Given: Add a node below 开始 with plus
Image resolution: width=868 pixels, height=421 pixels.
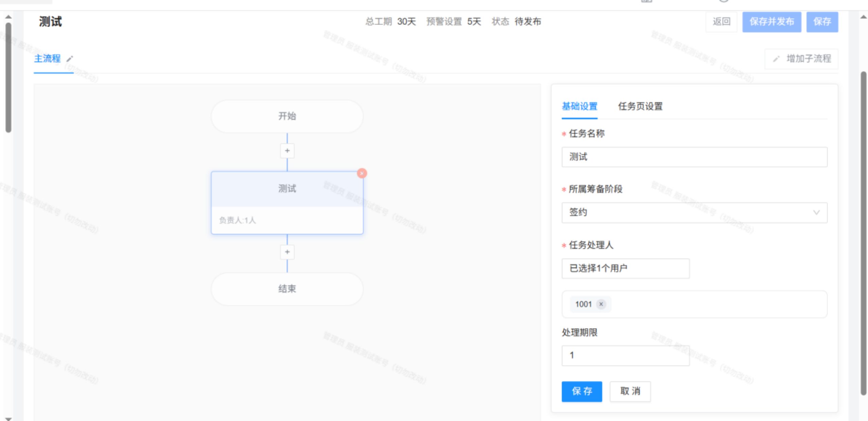Looking at the screenshot, I should [x=287, y=151].
